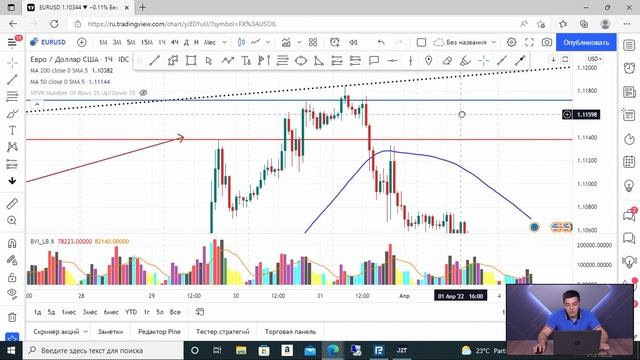Screen dimensions: 640x360
Task: Select the ruler measure tool
Action: (x=12, y=203)
